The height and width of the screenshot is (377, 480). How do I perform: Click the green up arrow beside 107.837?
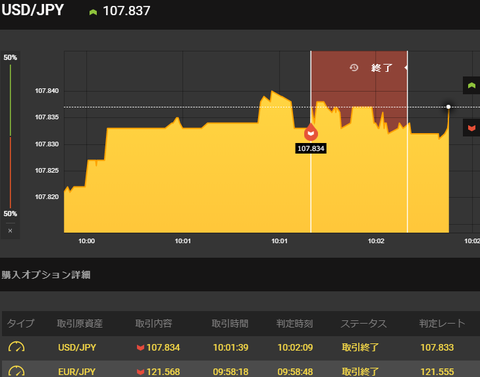tap(93, 12)
